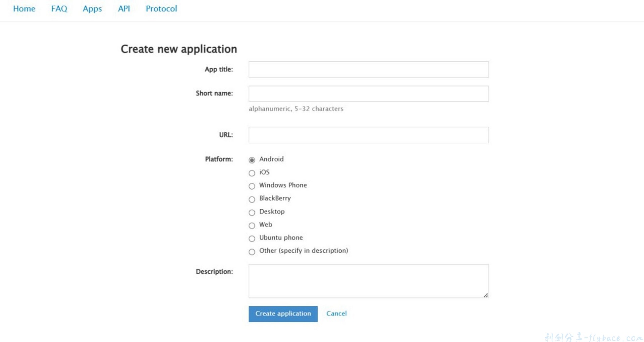
Task: Choose iOS as the platform
Action: click(252, 173)
